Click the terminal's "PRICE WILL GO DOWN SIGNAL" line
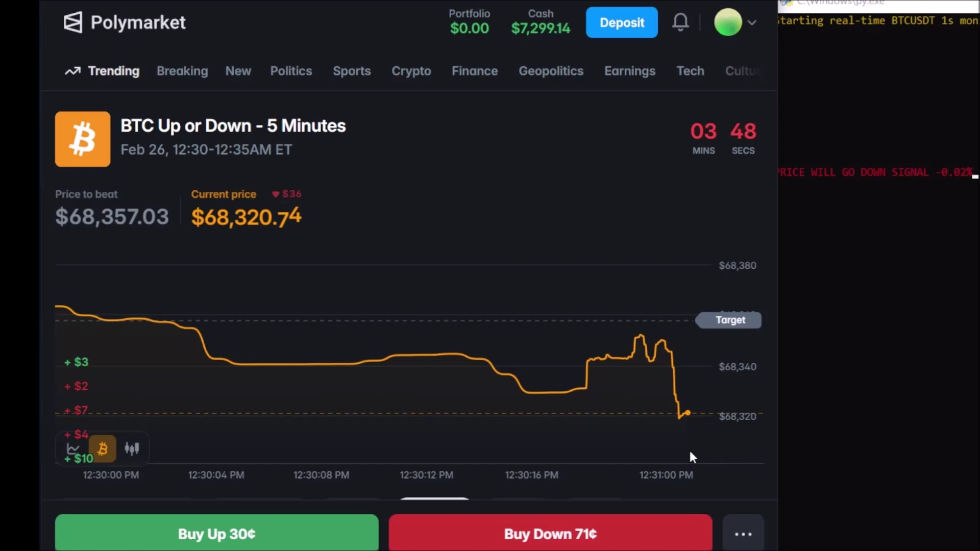The width and height of the screenshot is (980, 551). tap(875, 172)
